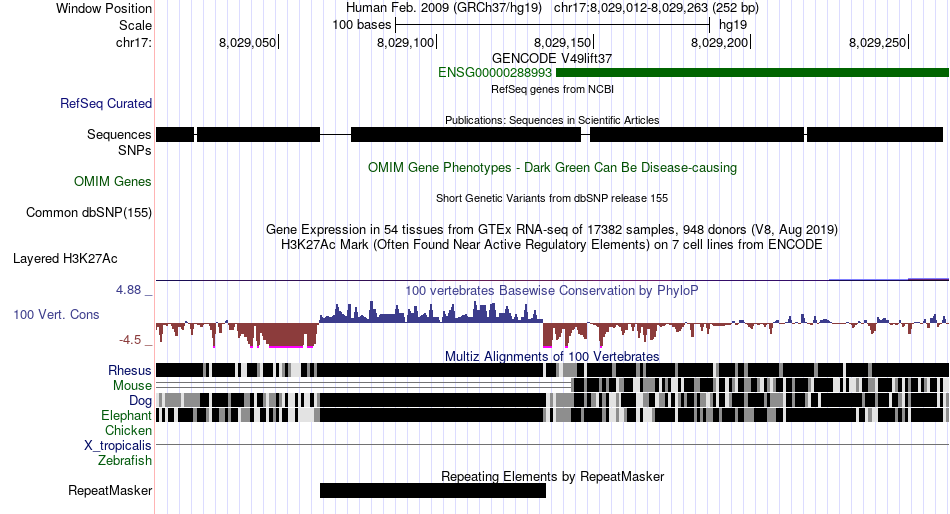Click the hg19 assembly label by scale
The image size is (950, 514).
pyautogui.click(x=732, y=25)
